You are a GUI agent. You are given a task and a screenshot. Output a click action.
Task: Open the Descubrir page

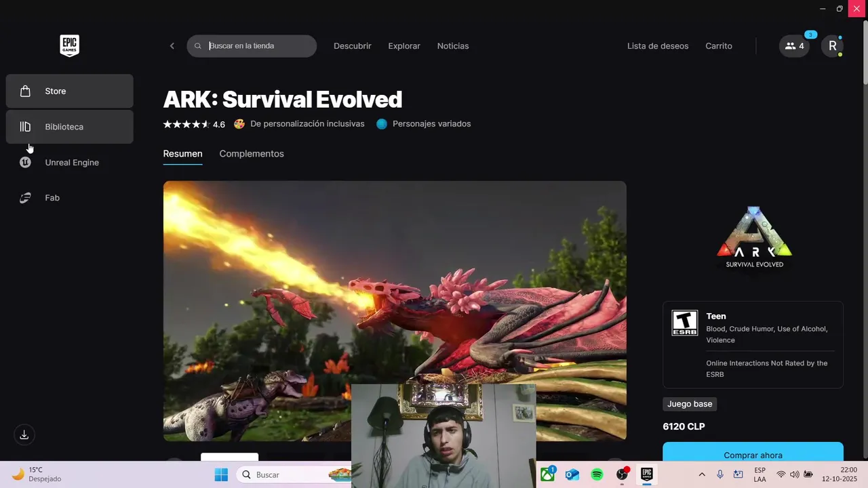[x=353, y=46]
